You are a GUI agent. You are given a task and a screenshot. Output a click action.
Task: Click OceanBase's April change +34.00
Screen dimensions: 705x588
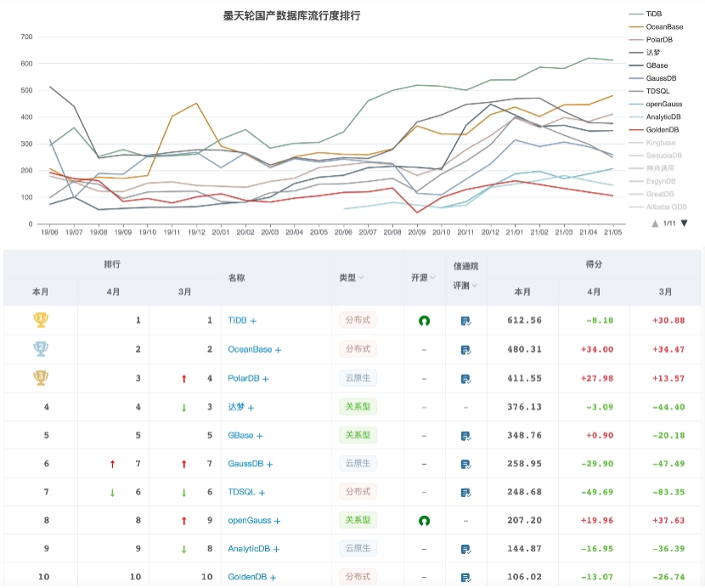(x=597, y=349)
